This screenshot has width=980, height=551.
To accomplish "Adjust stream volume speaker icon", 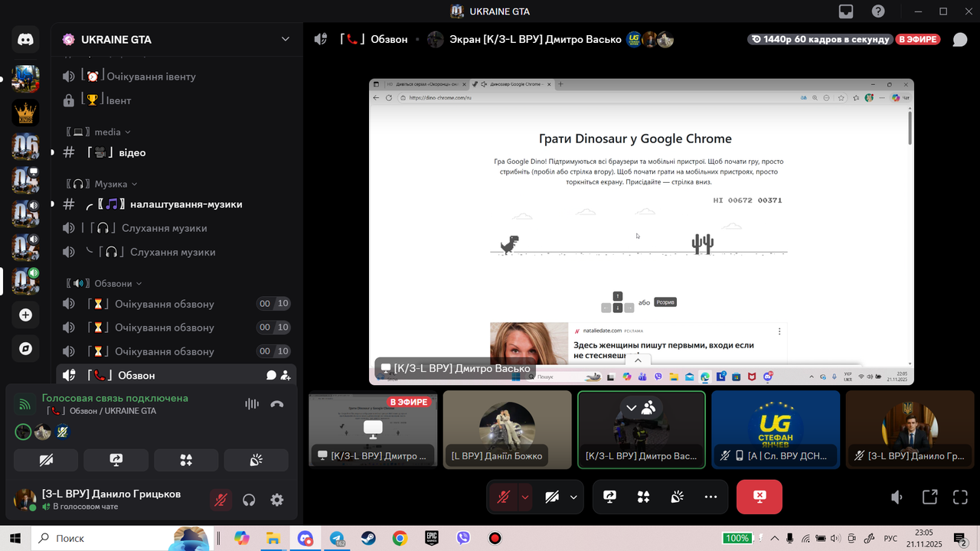I will (x=897, y=497).
